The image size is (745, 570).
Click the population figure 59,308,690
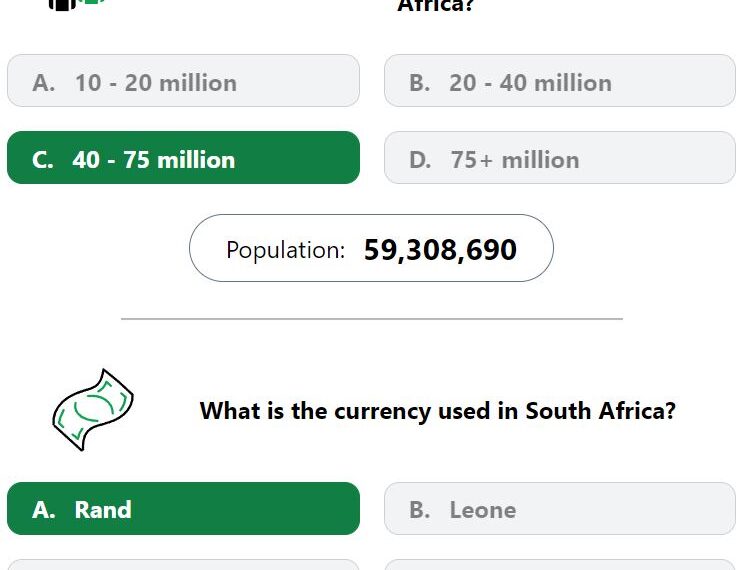pyautogui.click(x=440, y=249)
